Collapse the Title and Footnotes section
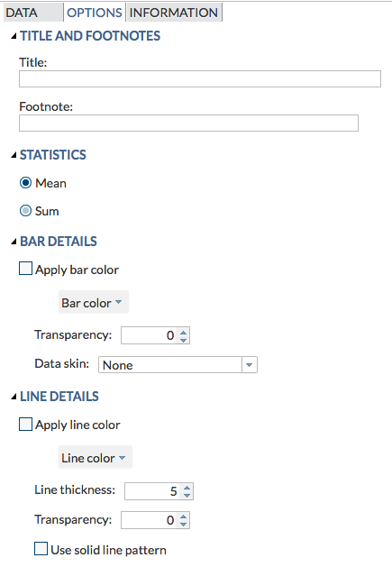Viewport: 392px width, 567px height. tap(14, 36)
